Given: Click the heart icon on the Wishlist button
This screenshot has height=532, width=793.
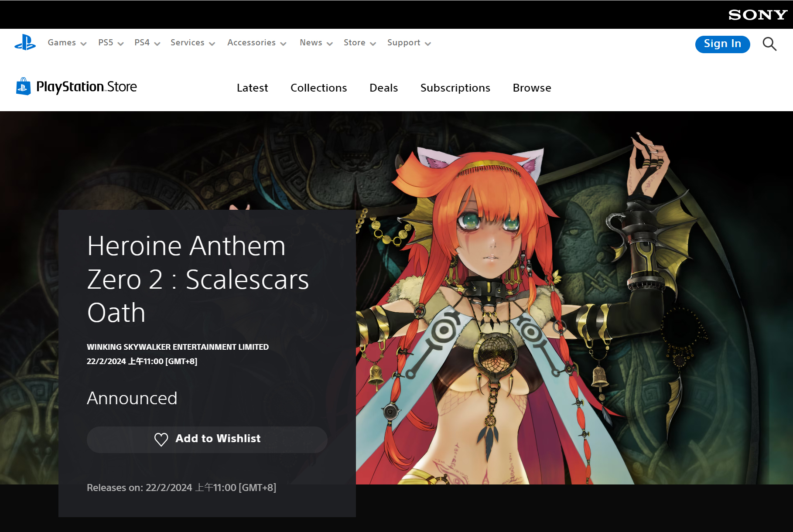Looking at the screenshot, I should click(x=161, y=439).
